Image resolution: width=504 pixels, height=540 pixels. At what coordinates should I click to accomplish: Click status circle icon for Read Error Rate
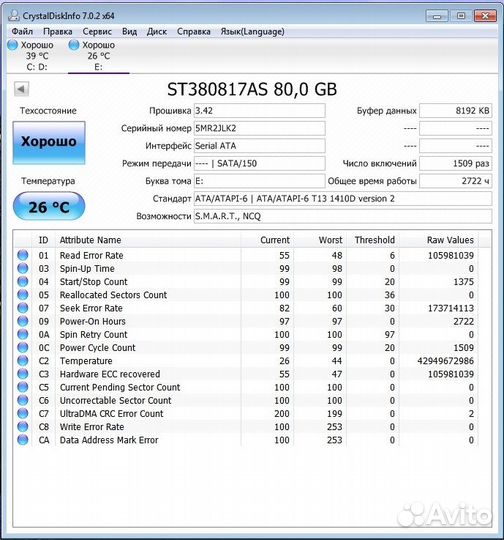23,255
